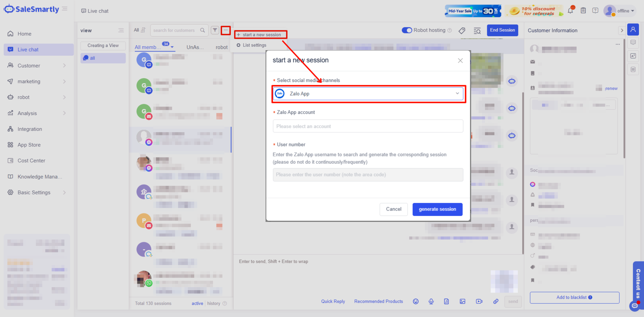The width and height of the screenshot is (644, 317).
Task: Click the tag icon beside Robot hosting
Action: tap(462, 30)
